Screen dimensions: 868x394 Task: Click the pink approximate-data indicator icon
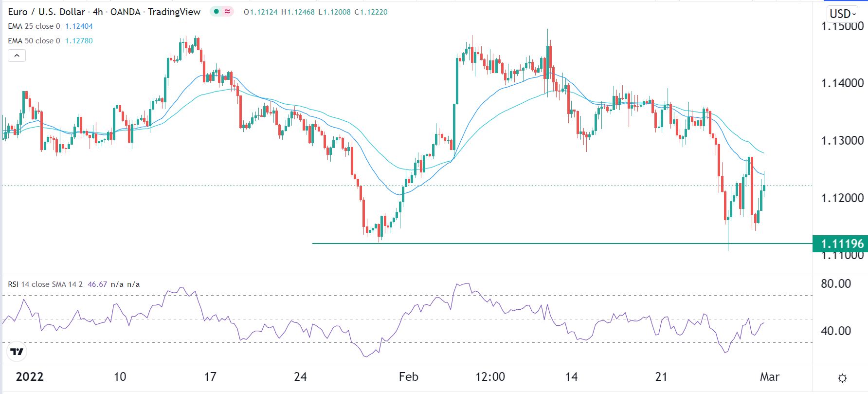[227, 11]
